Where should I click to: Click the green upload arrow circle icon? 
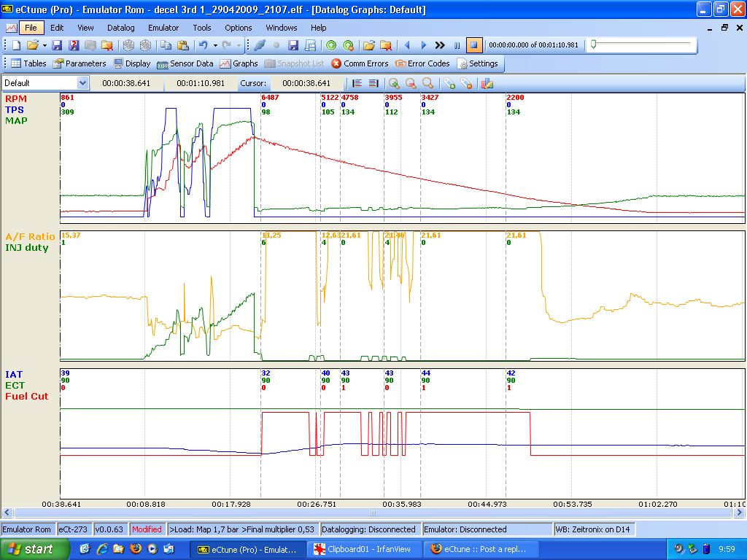pos(331,45)
